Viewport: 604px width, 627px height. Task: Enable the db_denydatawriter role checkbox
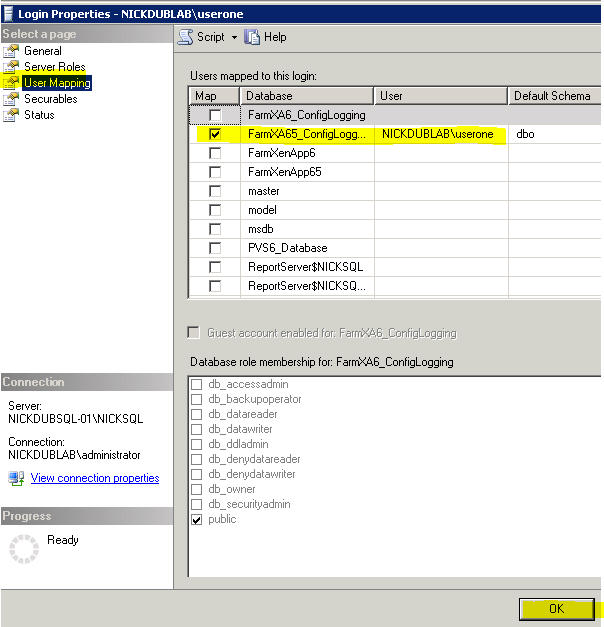196,474
